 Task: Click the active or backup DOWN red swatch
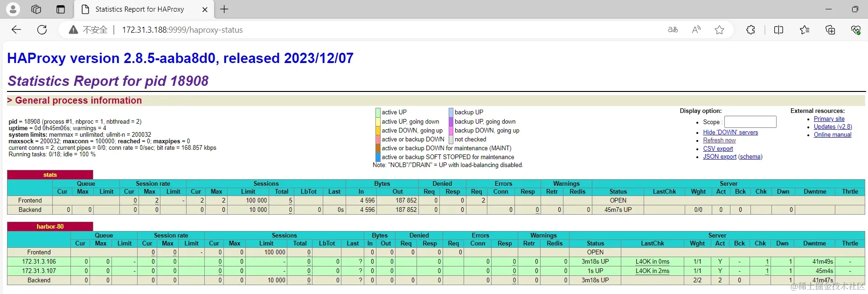coord(378,139)
